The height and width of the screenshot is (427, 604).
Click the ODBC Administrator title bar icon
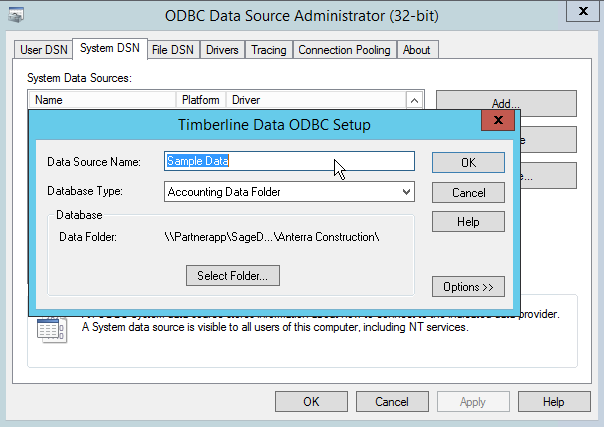(x=16, y=15)
